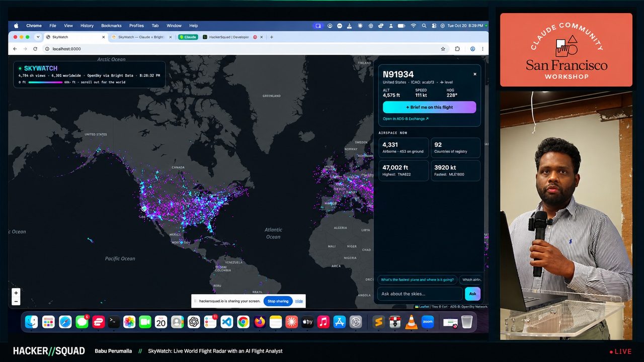
Task: Open Finder from the Dock
Action: point(32,322)
